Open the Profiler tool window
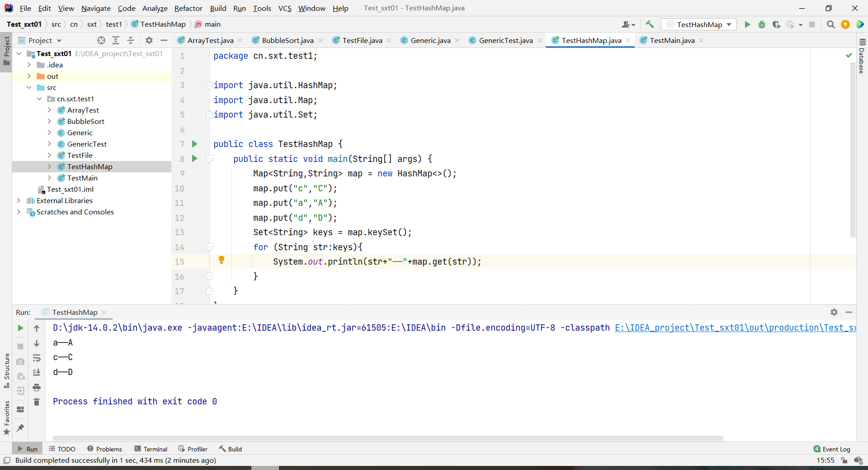 [193, 449]
